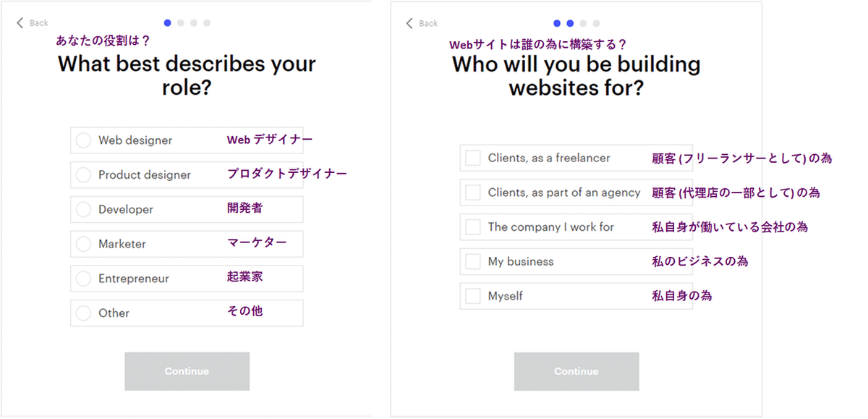This screenshot has height=419, width=868.
Task: Tick the Myself checkbox
Action: click(473, 296)
